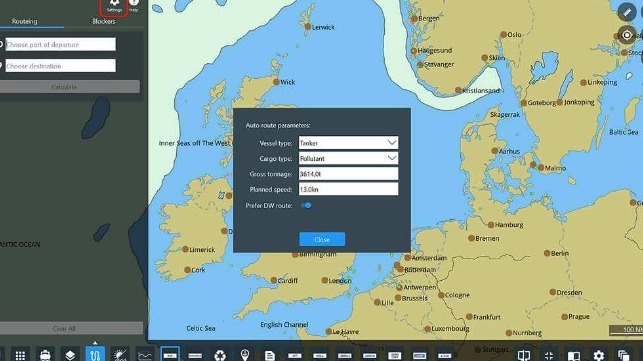Open the recycle symbol icon in toolbar
The image size is (643, 361).
[220, 355]
